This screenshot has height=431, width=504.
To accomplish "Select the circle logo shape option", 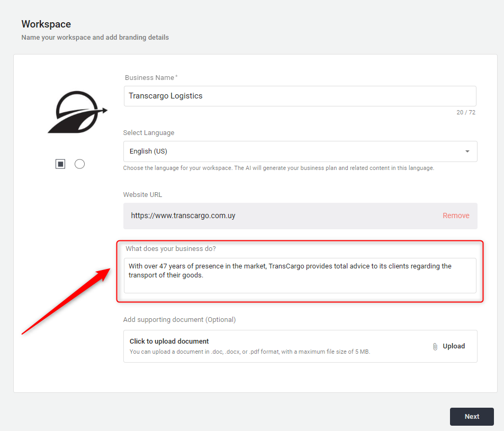I will [x=80, y=164].
